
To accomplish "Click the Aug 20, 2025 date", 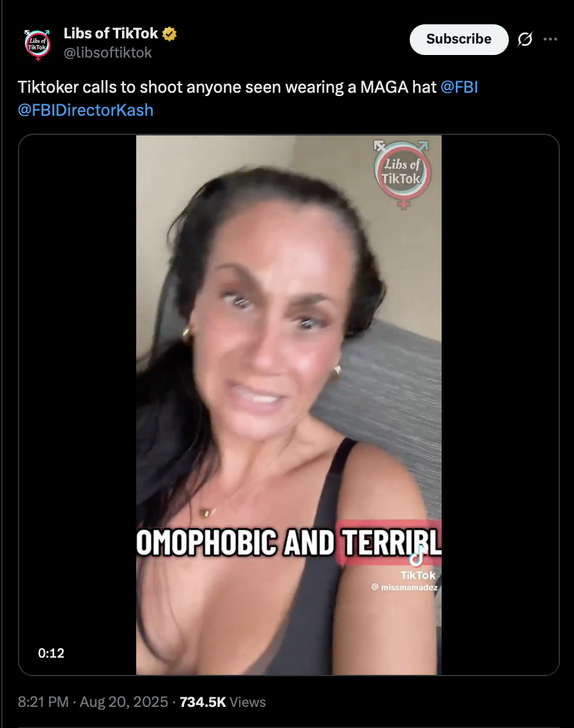I will 124,702.
